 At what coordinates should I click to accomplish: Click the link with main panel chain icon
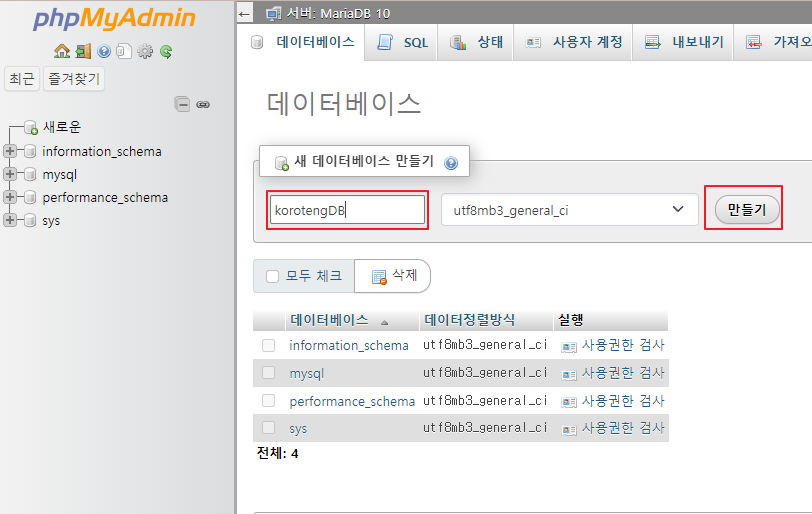[x=203, y=105]
